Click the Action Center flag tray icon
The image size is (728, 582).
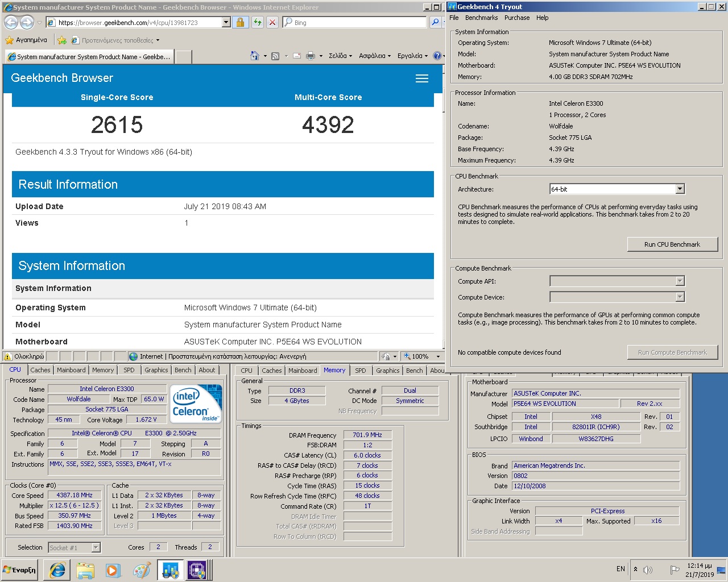point(675,569)
